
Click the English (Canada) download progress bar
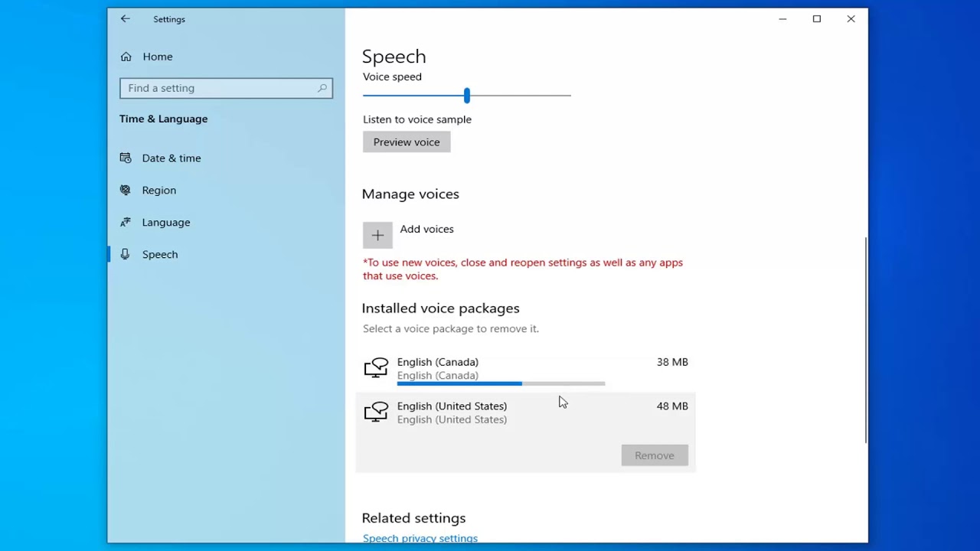point(501,383)
